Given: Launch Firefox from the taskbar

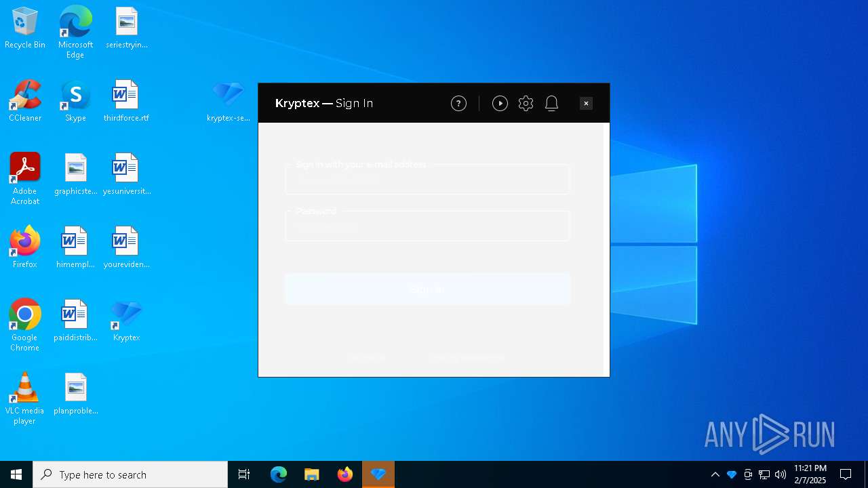Looking at the screenshot, I should (x=345, y=474).
